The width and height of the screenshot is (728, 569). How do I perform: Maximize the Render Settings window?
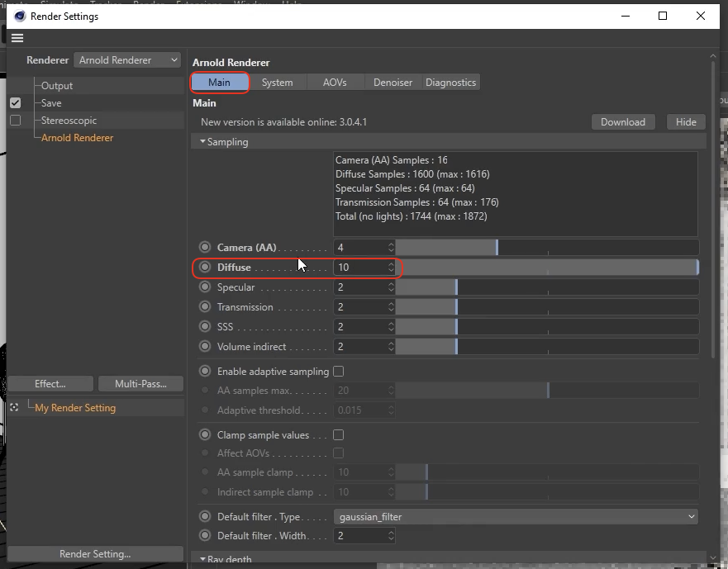click(x=663, y=16)
